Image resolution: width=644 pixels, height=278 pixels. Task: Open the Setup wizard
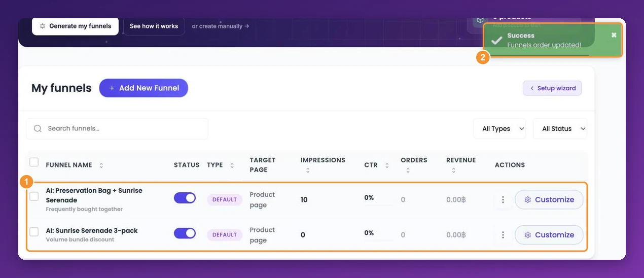(552, 88)
